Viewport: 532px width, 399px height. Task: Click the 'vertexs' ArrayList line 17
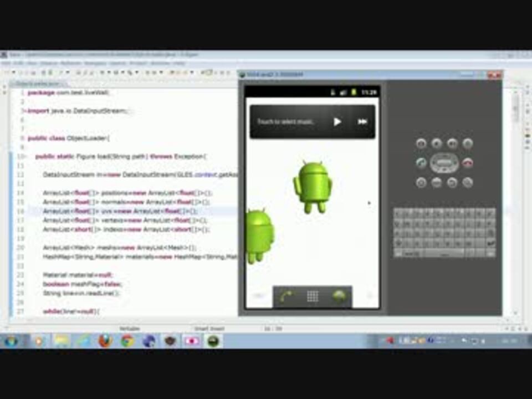pyautogui.click(x=125, y=221)
